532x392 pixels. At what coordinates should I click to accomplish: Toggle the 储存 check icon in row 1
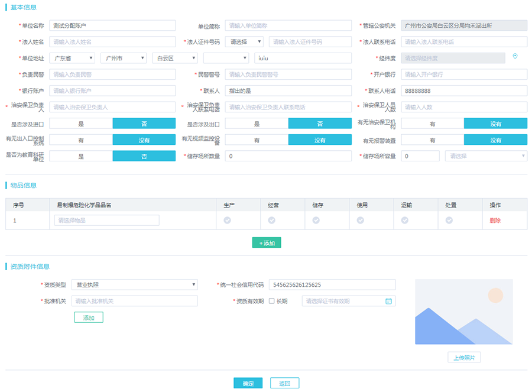tap(316, 221)
